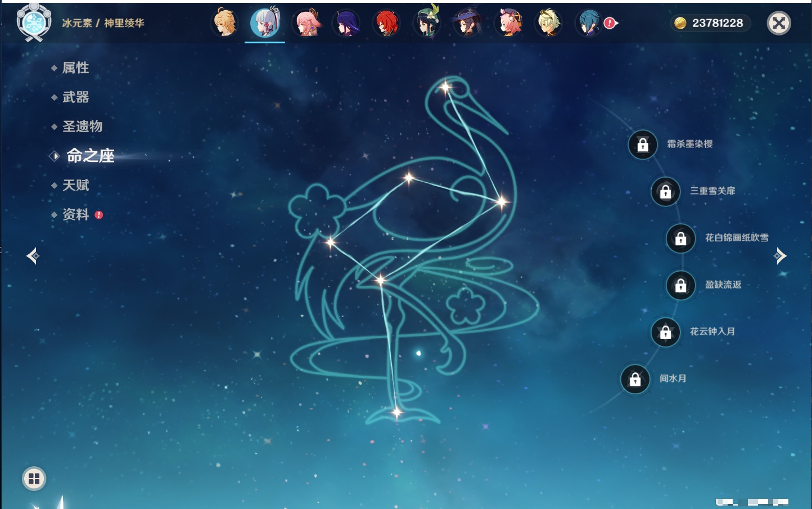This screenshot has height=509, width=812.
Task: Expand the character list via red alert arrow
Action: 611,23
